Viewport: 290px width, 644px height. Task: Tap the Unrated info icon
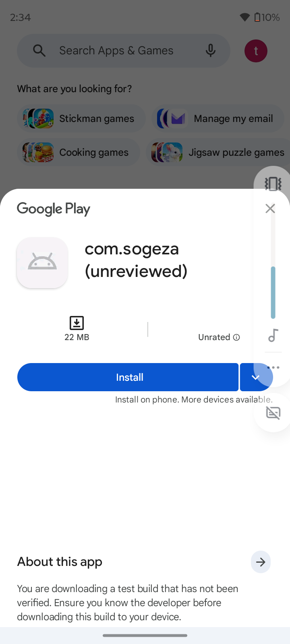pyautogui.click(x=236, y=337)
